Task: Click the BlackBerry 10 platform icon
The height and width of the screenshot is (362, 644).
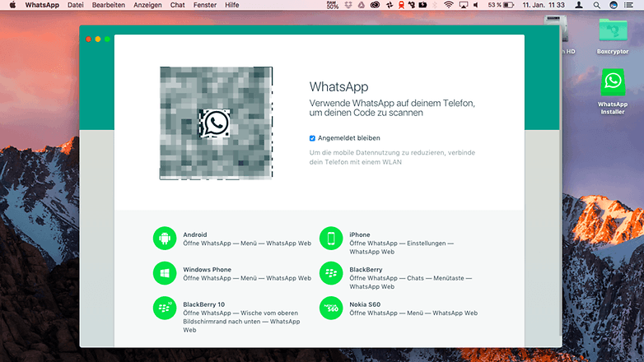Action: click(165, 308)
